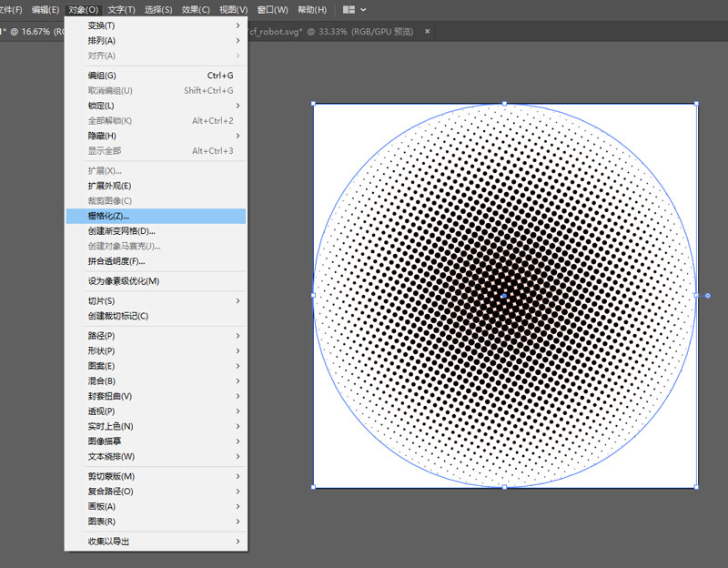Click the bottom-left selection handle of the artwork
The width and height of the screenshot is (728, 568).
[x=313, y=487]
